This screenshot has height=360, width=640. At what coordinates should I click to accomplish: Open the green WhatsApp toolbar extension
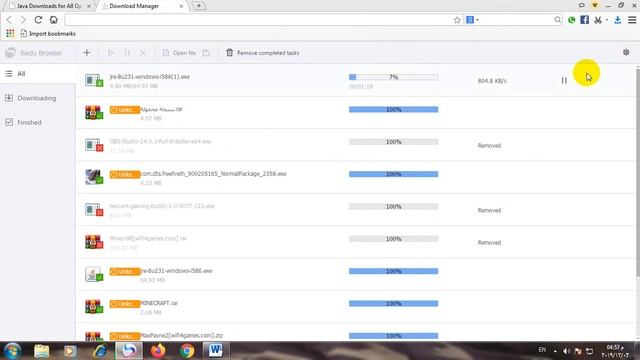[571, 20]
